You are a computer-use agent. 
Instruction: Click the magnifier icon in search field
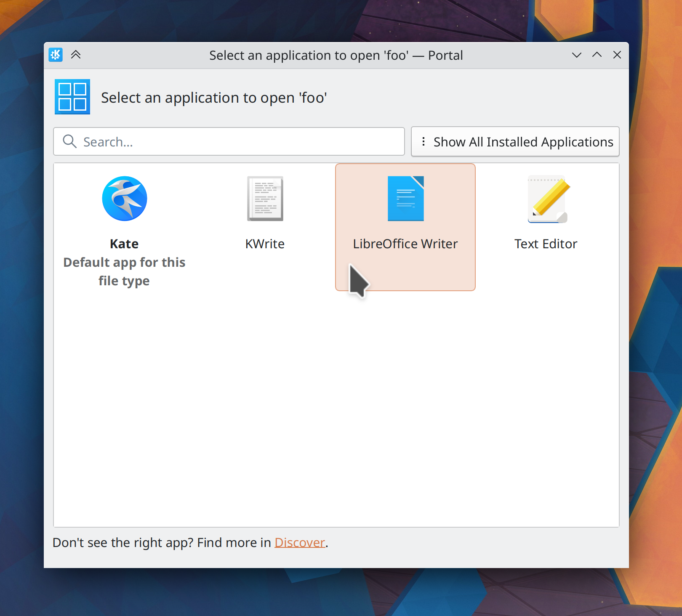point(69,142)
